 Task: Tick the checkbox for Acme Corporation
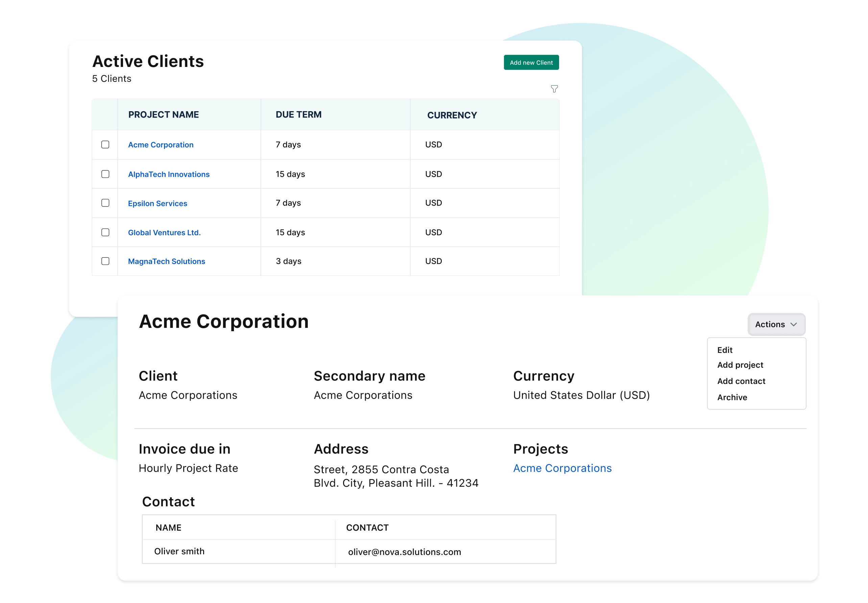point(105,144)
